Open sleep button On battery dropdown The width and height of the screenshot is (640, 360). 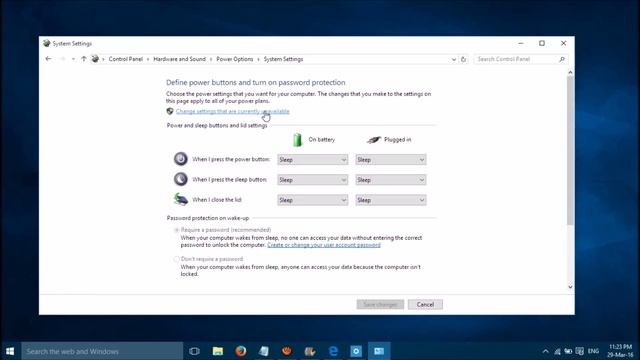[x=313, y=180]
